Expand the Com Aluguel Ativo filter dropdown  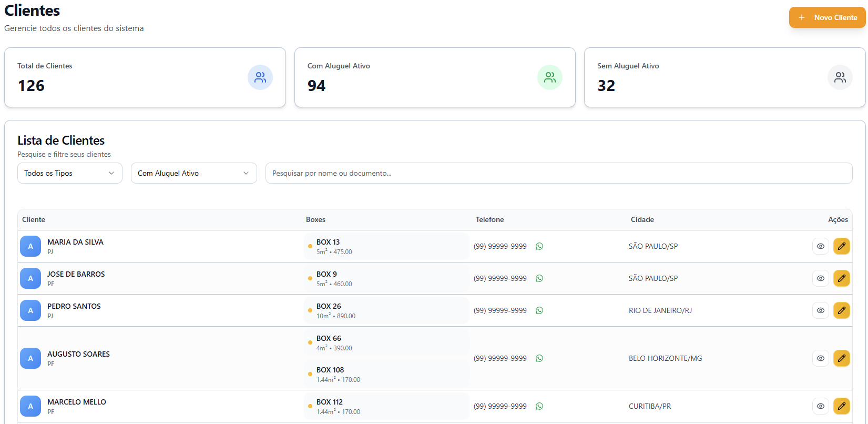click(193, 173)
